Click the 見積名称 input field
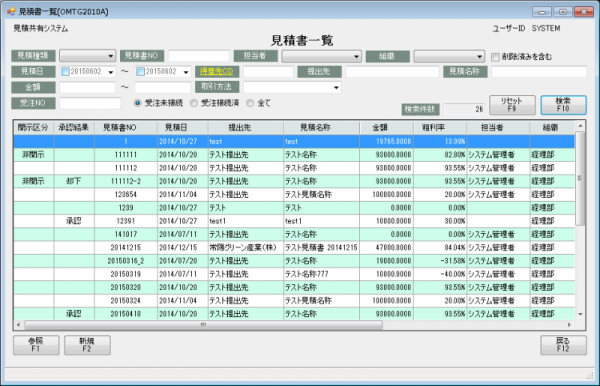600x386 pixels. pos(539,72)
